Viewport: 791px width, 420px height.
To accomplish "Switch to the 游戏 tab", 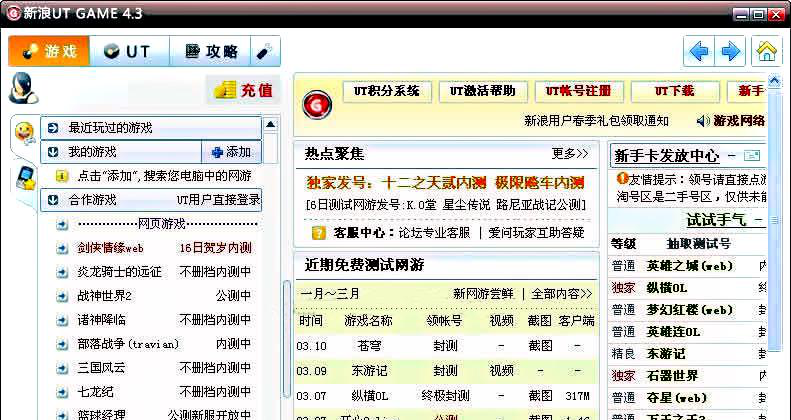I will (x=49, y=51).
